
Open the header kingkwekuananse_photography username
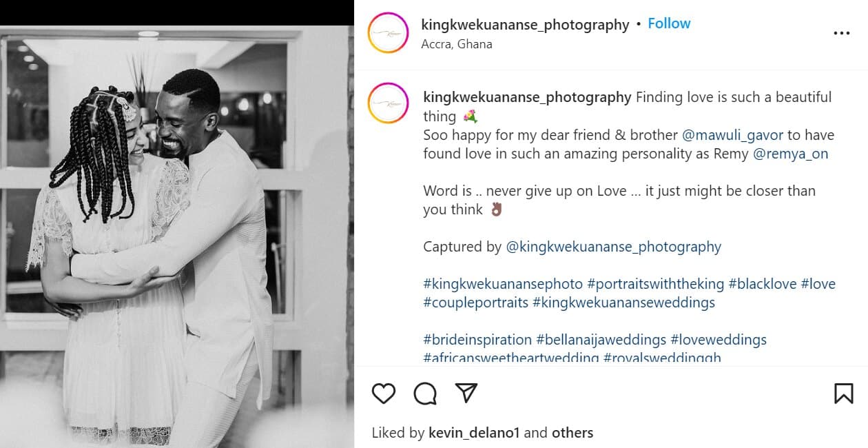(x=525, y=25)
